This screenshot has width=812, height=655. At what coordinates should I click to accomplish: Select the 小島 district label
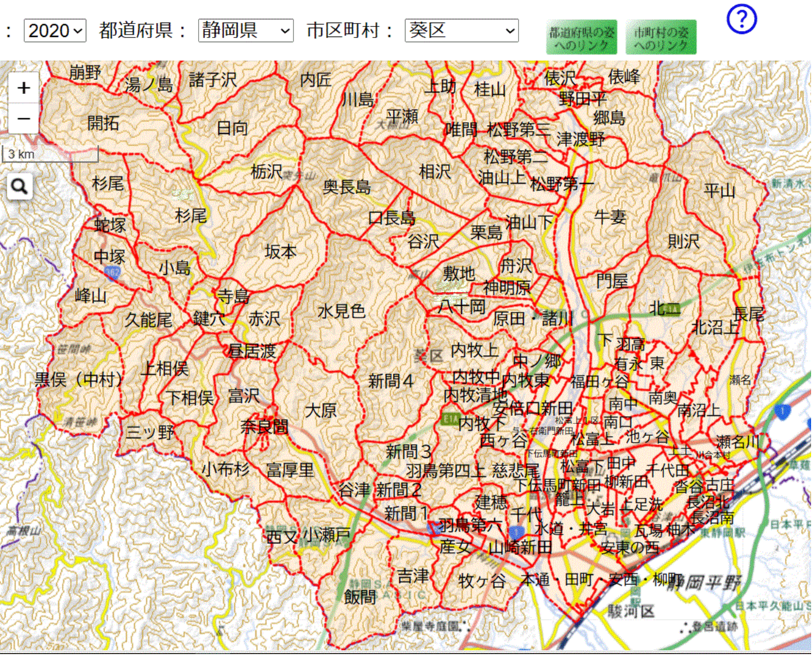[174, 268]
